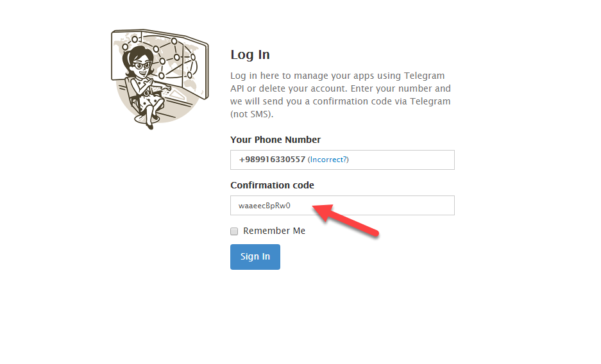Focus the Confirmation code input field
Image resolution: width=601 pixels, height=364 pixels.
(378, 206)
